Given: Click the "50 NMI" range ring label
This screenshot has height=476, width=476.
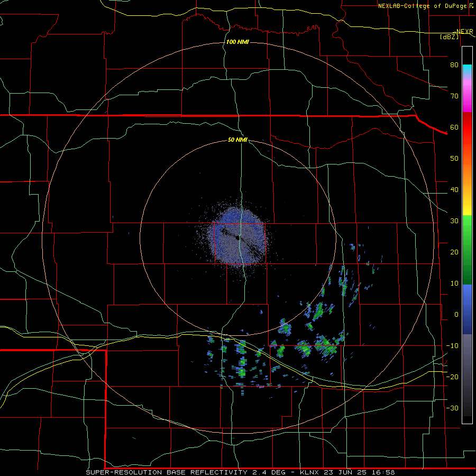Looking at the screenshot, I should pyautogui.click(x=237, y=140).
